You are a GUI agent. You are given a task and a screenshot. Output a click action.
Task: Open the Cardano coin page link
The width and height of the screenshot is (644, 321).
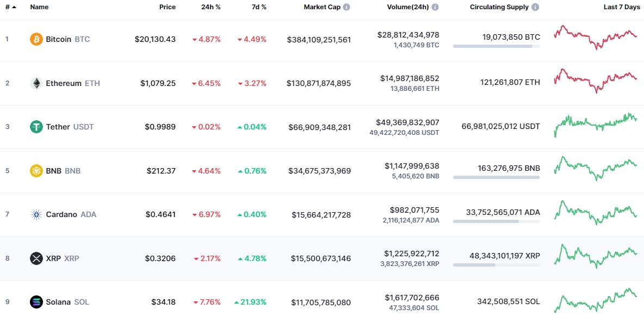tap(63, 214)
